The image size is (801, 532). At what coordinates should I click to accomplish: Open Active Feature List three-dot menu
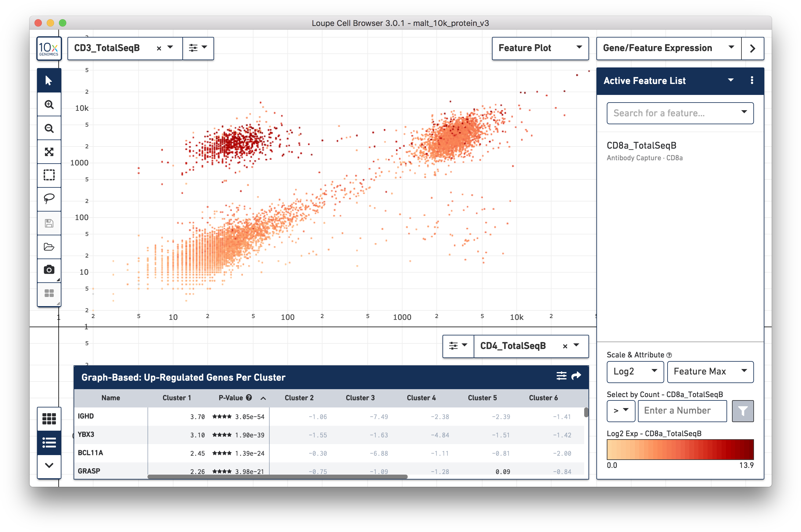752,80
